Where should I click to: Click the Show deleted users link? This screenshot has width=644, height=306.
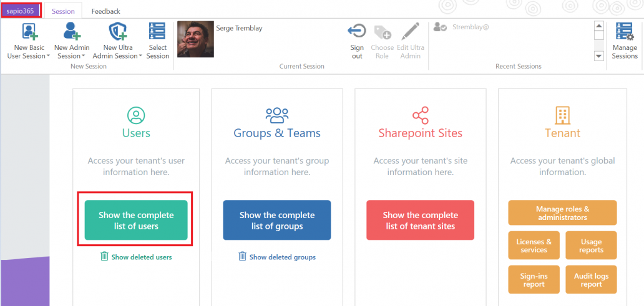coord(142,257)
